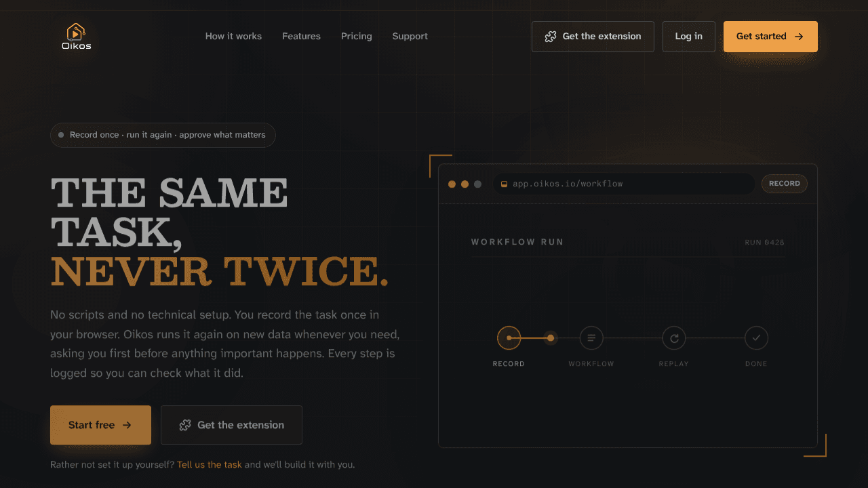The height and width of the screenshot is (488, 868).
Task: Click the Get started button
Action: coord(770,37)
